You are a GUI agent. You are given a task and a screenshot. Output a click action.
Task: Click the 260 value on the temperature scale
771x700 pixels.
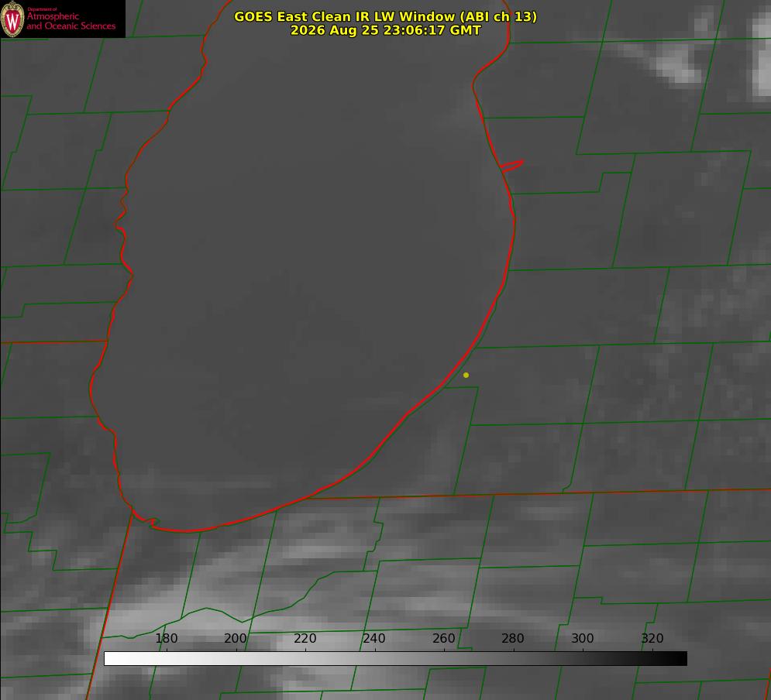pyautogui.click(x=443, y=638)
